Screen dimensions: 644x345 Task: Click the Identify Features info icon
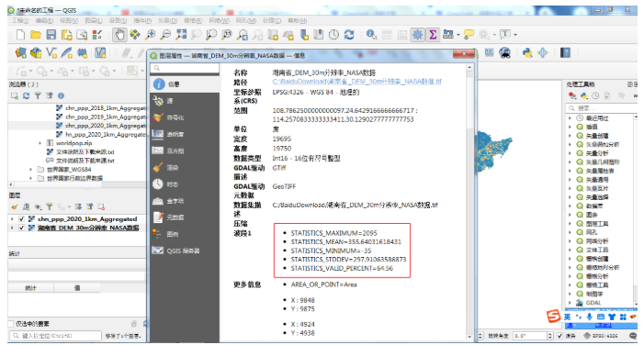pyautogui.click(x=371, y=35)
